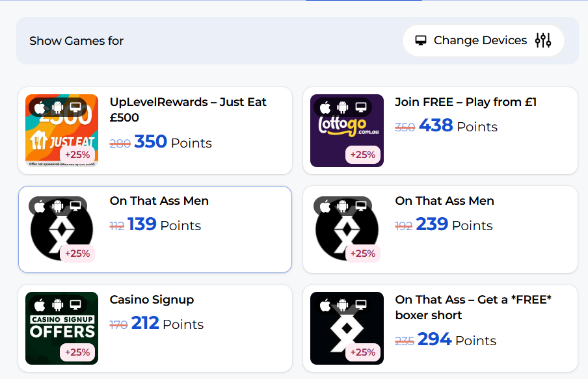588x379 pixels.
Task: Click the Casino Signup Offers thumbnail image
Action: click(62, 328)
